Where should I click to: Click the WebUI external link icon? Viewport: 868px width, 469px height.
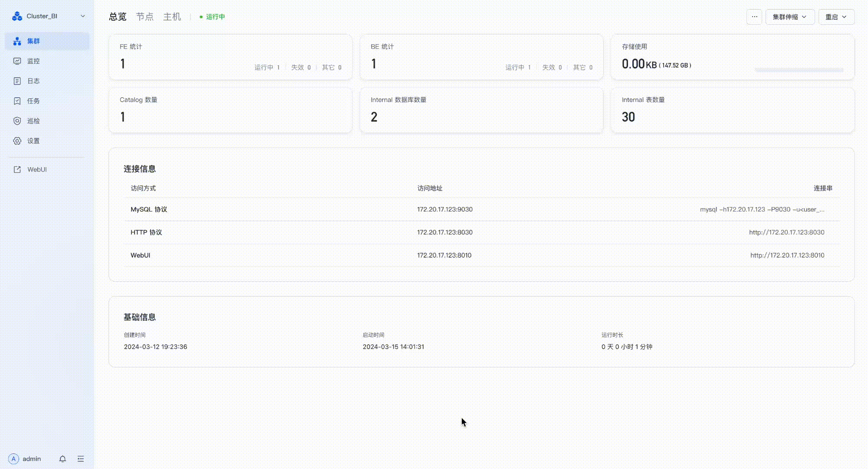[17, 169]
